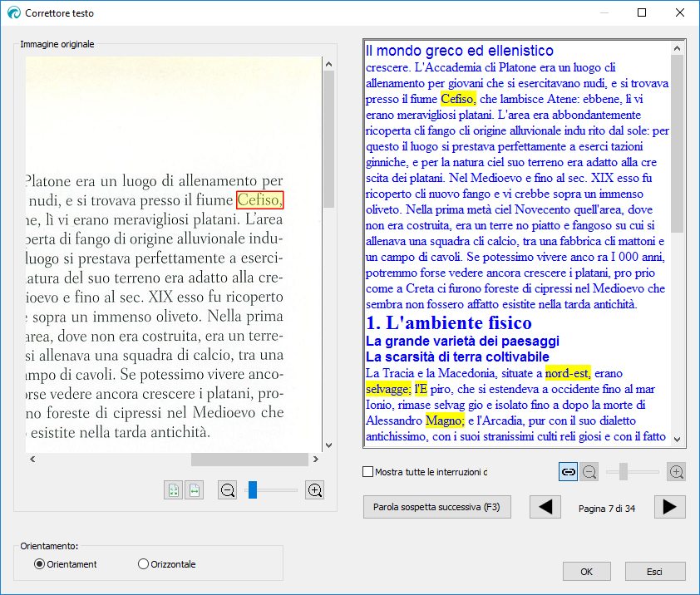Zoom in the original image view
700x595 pixels.
coord(315,490)
